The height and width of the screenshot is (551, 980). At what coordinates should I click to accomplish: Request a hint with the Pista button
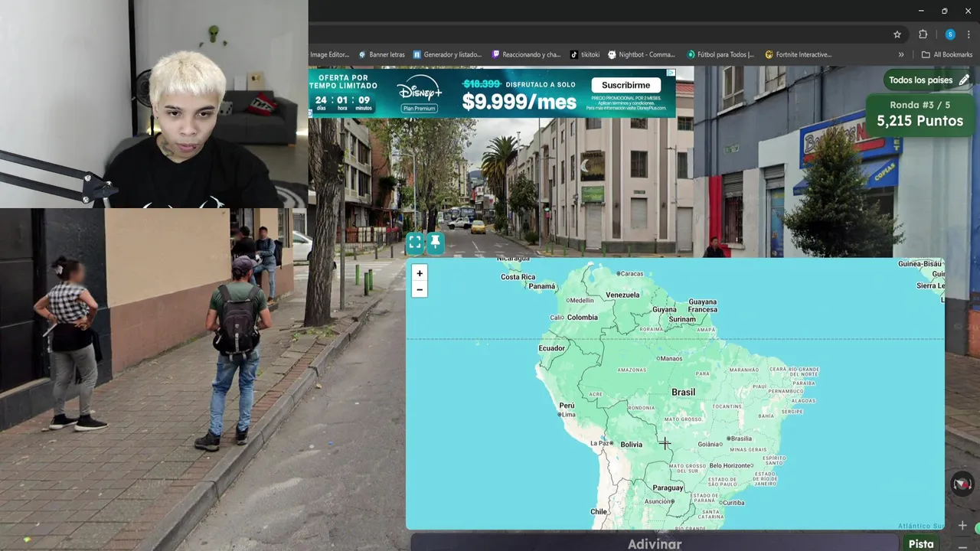(x=921, y=543)
